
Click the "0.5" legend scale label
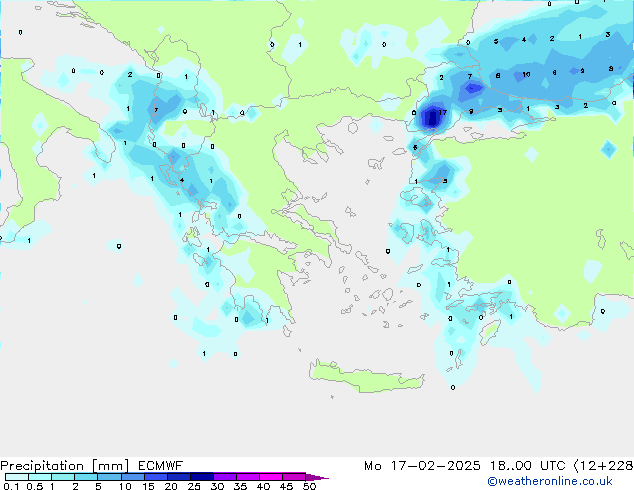pyautogui.click(x=35, y=486)
